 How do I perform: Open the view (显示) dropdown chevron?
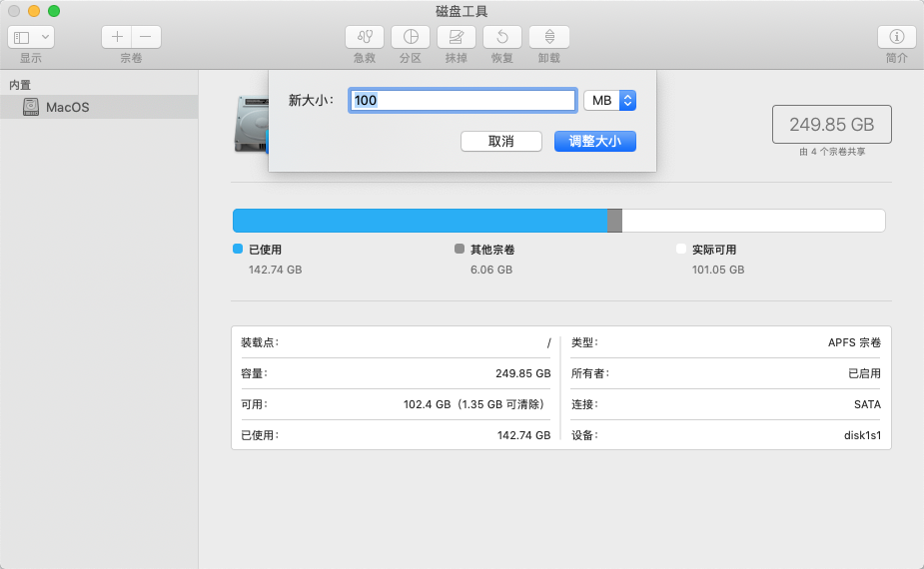45,37
